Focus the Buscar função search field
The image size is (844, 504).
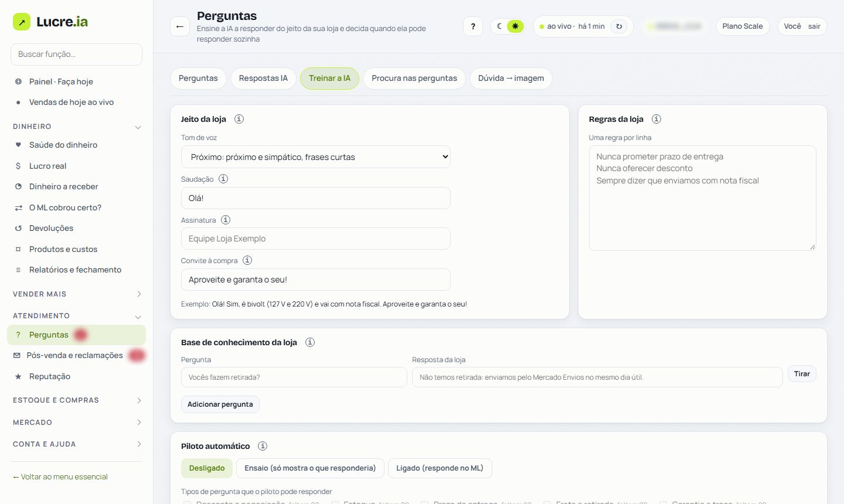77,55
